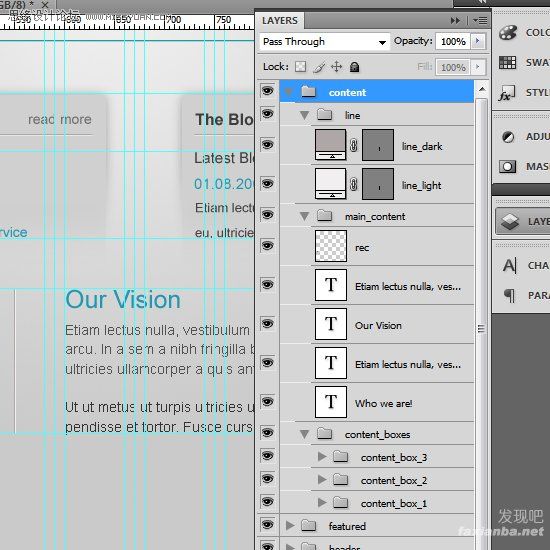Click the type icon of Our Vision layer
The width and height of the screenshot is (550, 550).
(331, 324)
